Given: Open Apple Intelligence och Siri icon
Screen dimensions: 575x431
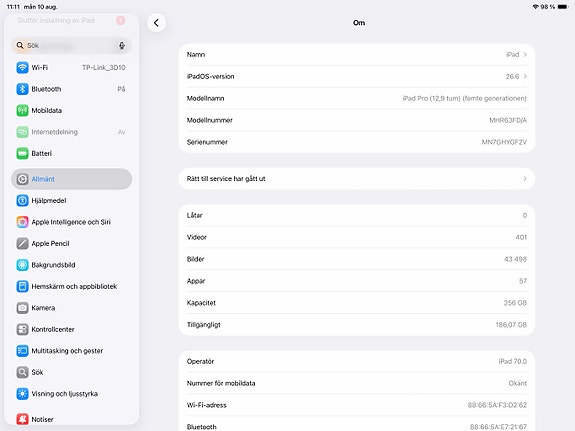Looking at the screenshot, I should [22, 222].
